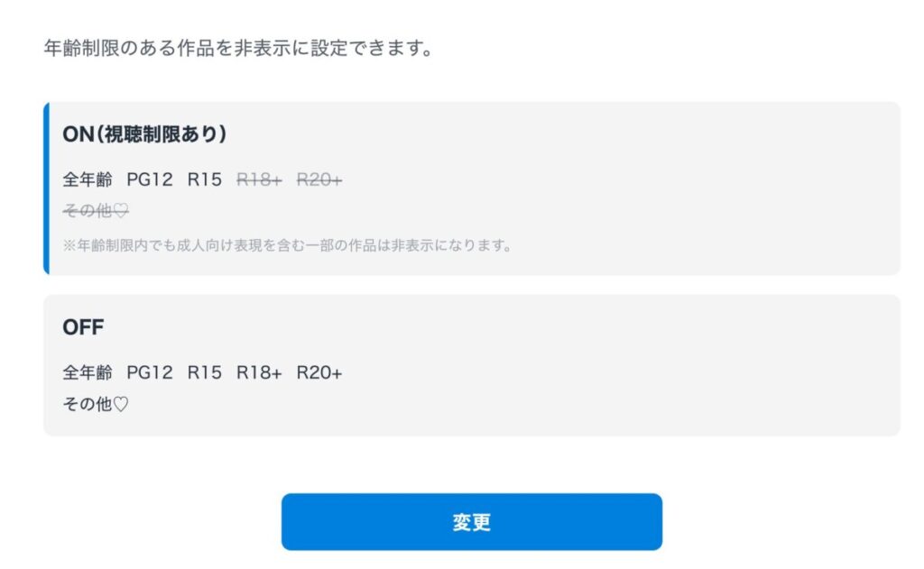
Task: Click the struck-through R20+ rating label
Action: click(x=319, y=179)
